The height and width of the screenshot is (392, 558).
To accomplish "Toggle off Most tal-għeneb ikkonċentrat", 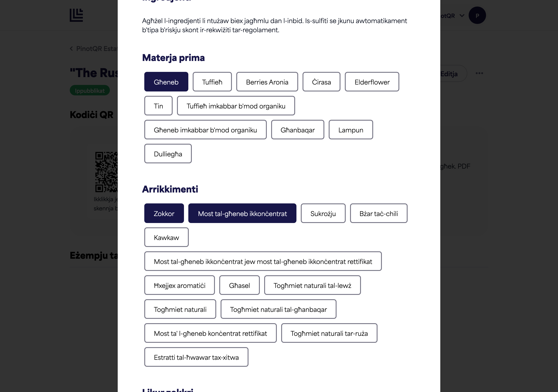I will [242, 213].
